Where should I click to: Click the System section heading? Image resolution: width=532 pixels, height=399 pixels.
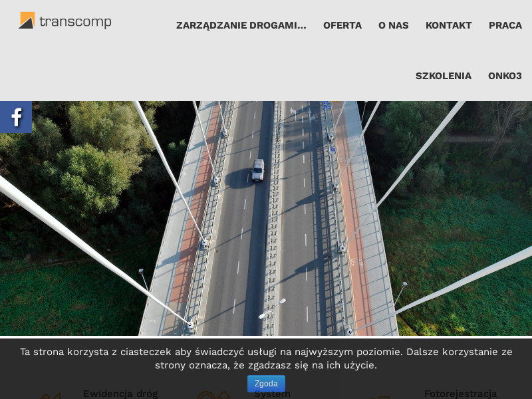[x=271, y=395]
